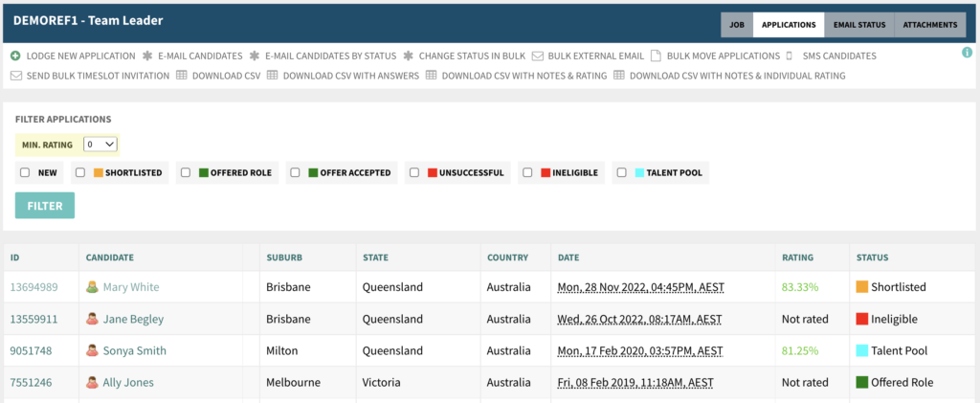Click the Bulk Move Applications document icon
The width and height of the screenshot is (980, 403).
click(656, 56)
